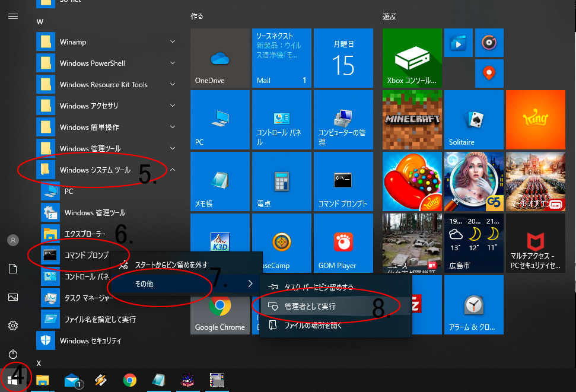Launch the Minecraft tile
576x392 pixels.
[412, 120]
